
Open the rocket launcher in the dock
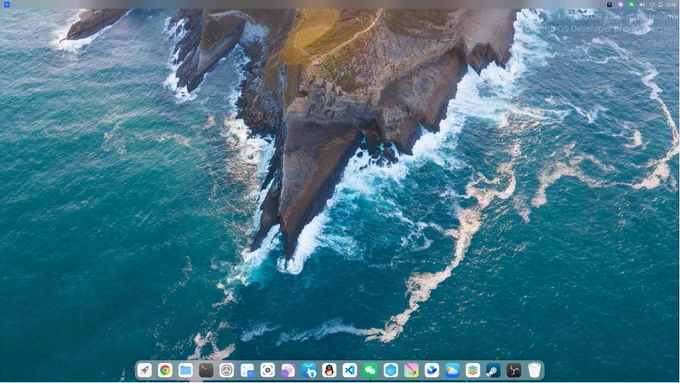click(x=144, y=370)
